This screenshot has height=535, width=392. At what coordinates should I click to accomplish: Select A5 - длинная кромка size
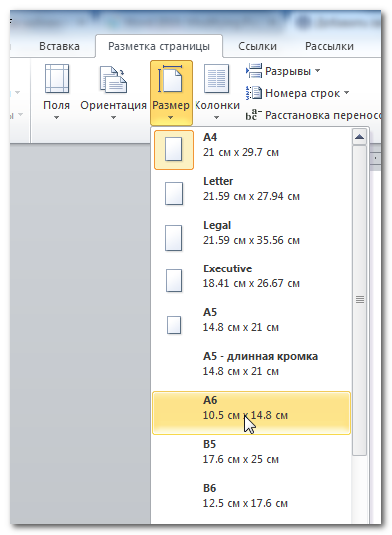[x=251, y=369]
